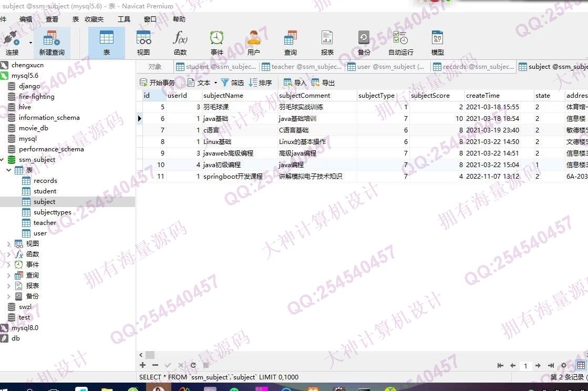Open the 编辑 menu
This screenshot has height=391, width=588.
tap(26, 19)
